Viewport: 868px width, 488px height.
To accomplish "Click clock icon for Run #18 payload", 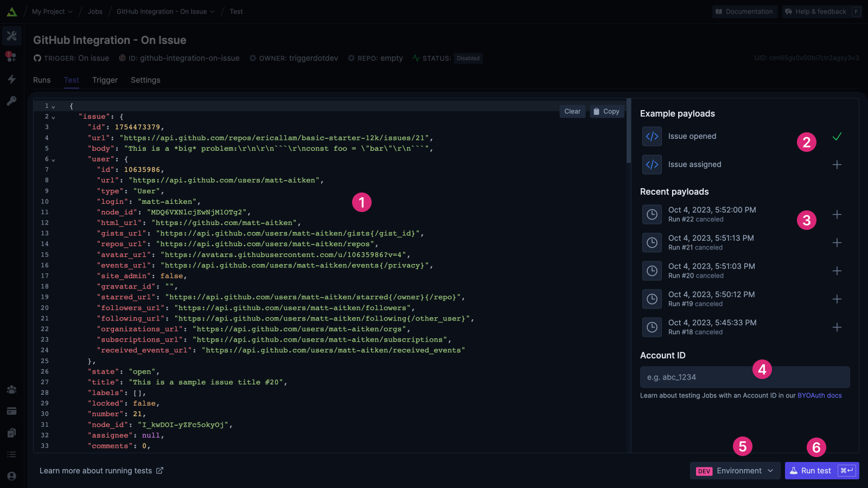I will tap(652, 327).
